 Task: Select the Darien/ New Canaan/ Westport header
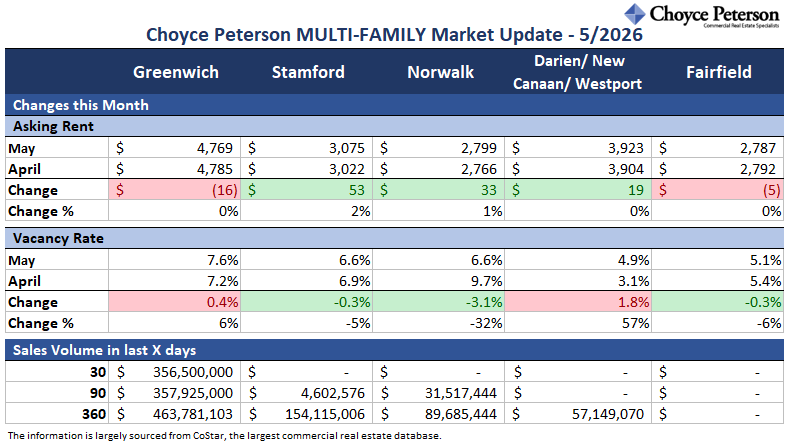pos(577,72)
